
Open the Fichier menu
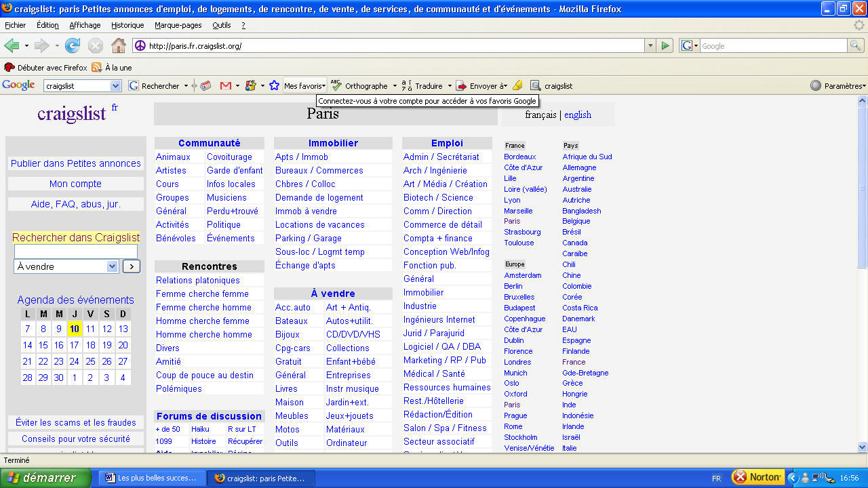[15, 25]
